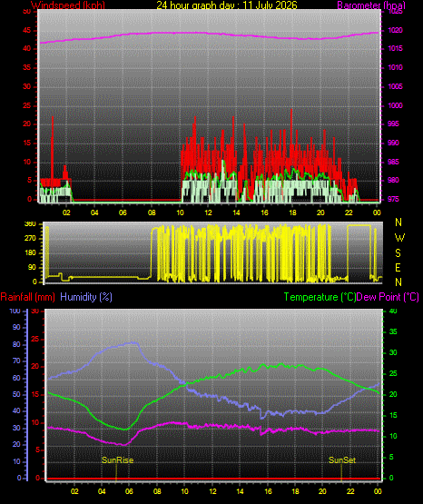The height and width of the screenshot is (504, 423).
Task: Click the 985 barometer axis value
Action: [394, 162]
